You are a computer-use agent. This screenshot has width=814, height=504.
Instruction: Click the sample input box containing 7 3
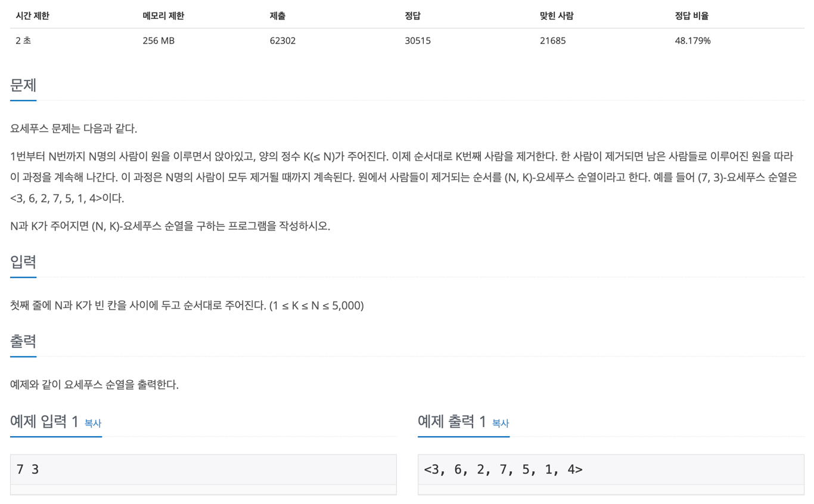click(x=203, y=469)
